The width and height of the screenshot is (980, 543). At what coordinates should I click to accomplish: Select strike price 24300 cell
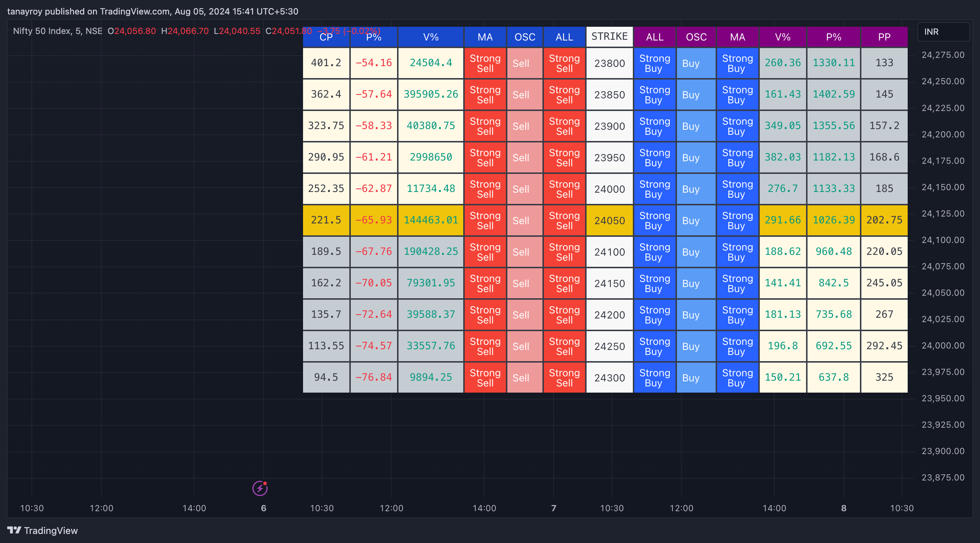click(609, 377)
